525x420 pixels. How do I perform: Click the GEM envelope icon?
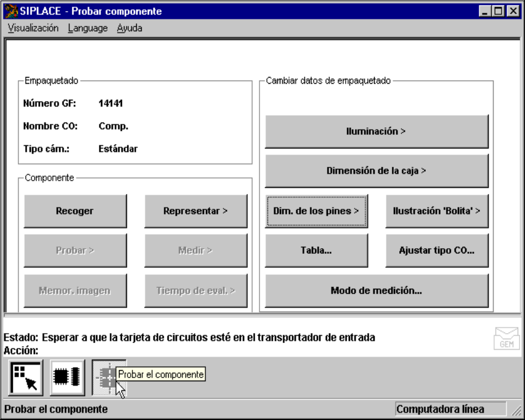[x=507, y=338]
